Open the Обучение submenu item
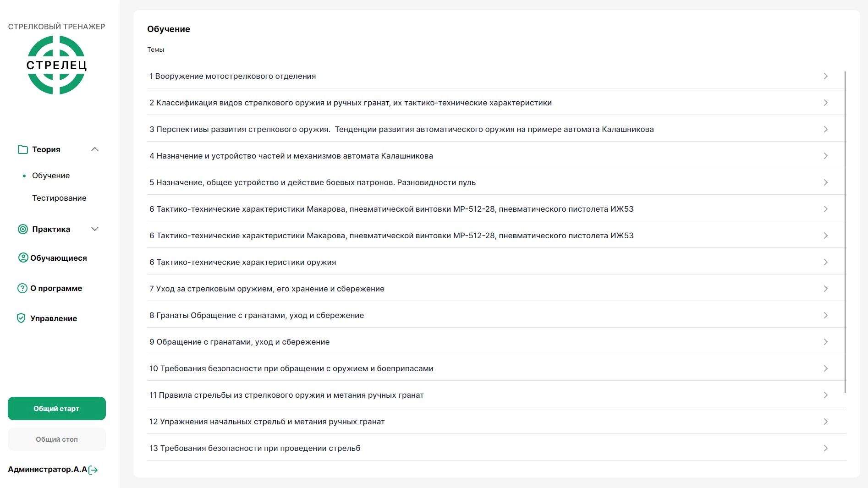Image resolution: width=868 pixels, height=488 pixels. pos(51,175)
